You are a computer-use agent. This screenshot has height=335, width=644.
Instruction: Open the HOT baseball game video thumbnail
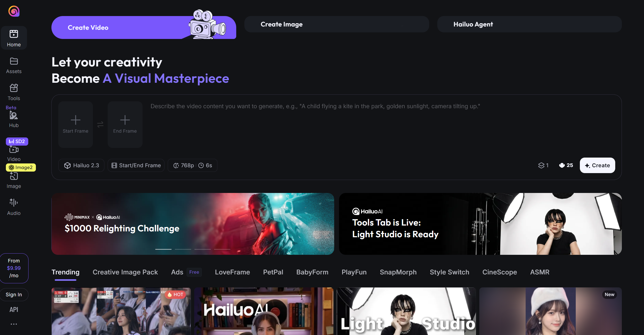coord(121,311)
